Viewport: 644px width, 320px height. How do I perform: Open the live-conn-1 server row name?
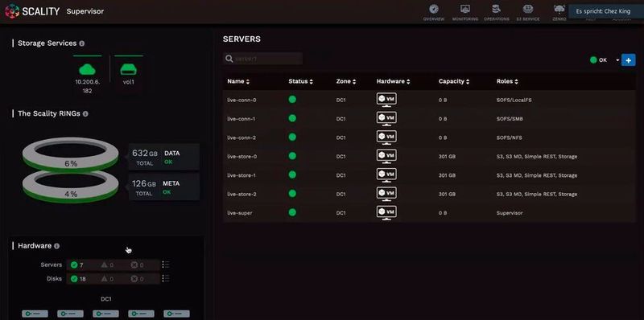point(242,119)
